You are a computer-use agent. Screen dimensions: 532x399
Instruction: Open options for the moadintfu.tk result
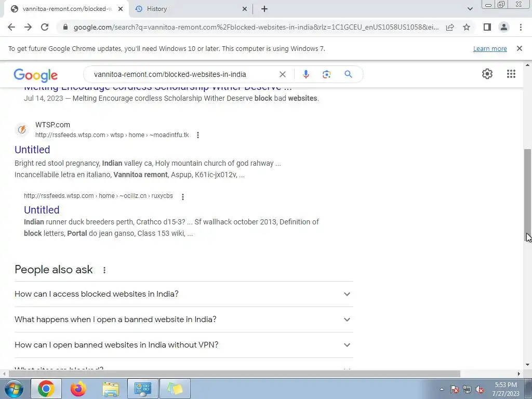198,135
